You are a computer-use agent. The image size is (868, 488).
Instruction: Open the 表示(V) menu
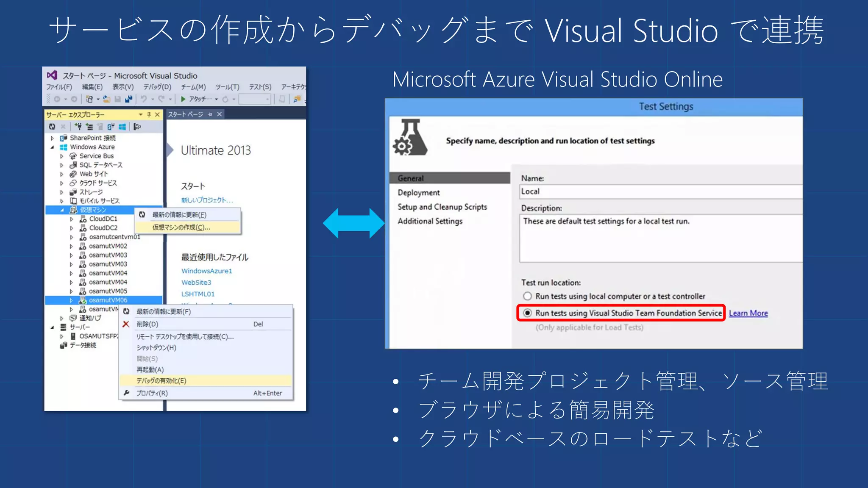click(123, 87)
